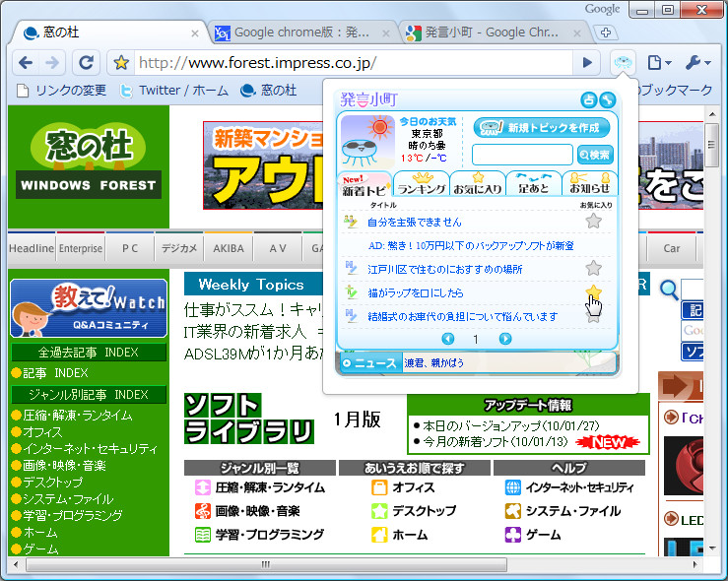Open the jellyfish 発言小町 extension icon
This screenshot has width=728, height=581.
pyautogui.click(x=623, y=62)
